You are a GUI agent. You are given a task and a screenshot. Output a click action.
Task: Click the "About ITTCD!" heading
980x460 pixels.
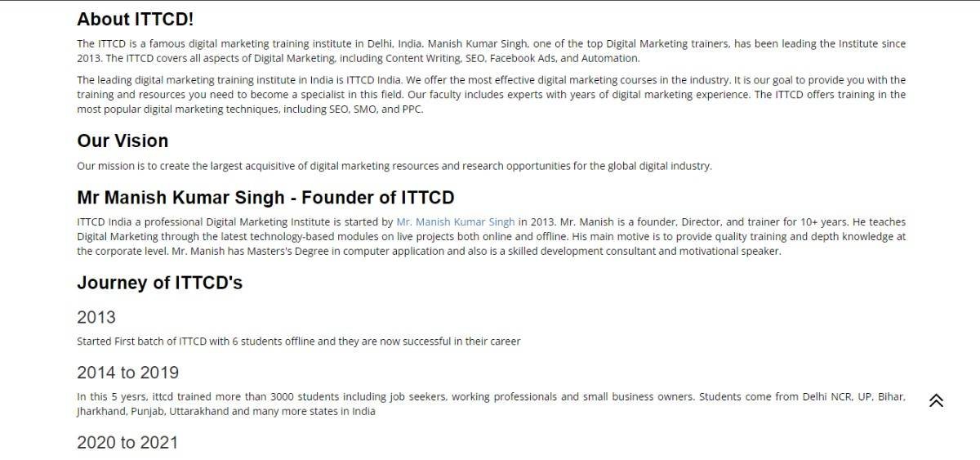point(136,19)
